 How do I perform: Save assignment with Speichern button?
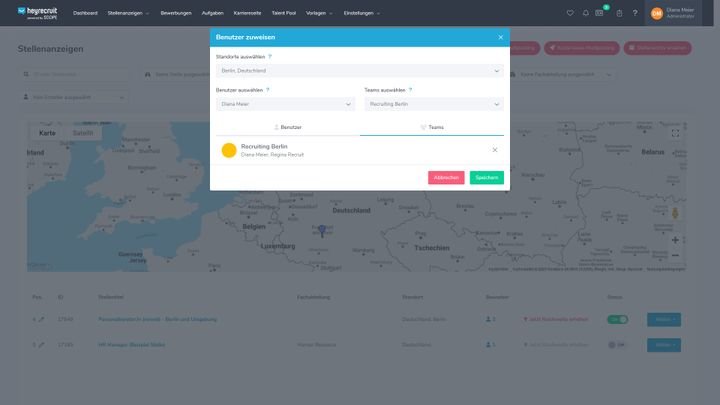click(x=487, y=177)
